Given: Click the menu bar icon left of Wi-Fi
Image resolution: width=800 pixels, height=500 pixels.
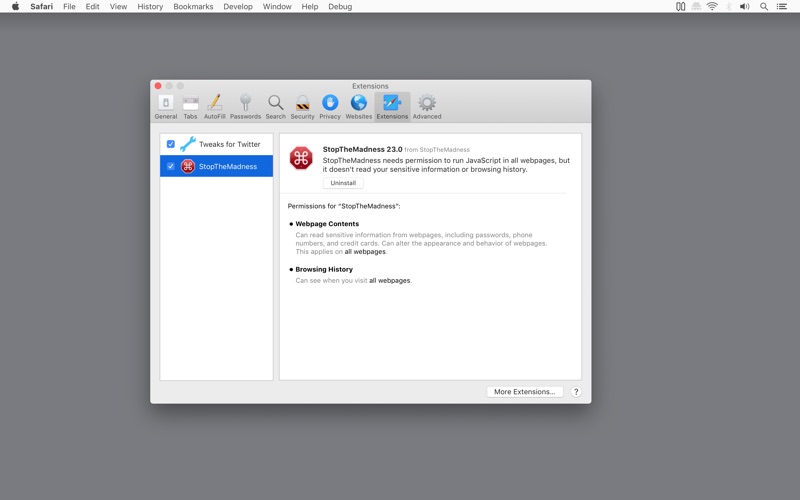Looking at the screenshot, I should (696, 7).
